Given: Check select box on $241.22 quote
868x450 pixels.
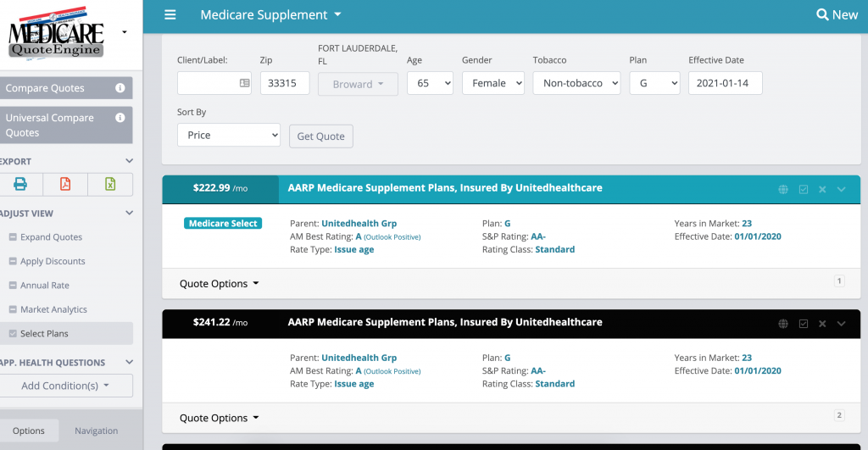Looking at the screenshot, I should [x=804, y=324].
